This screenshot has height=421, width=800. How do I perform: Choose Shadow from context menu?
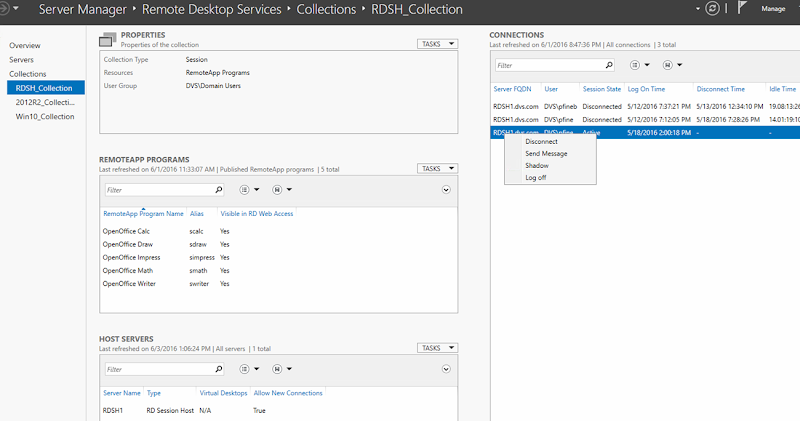[537, 166]
